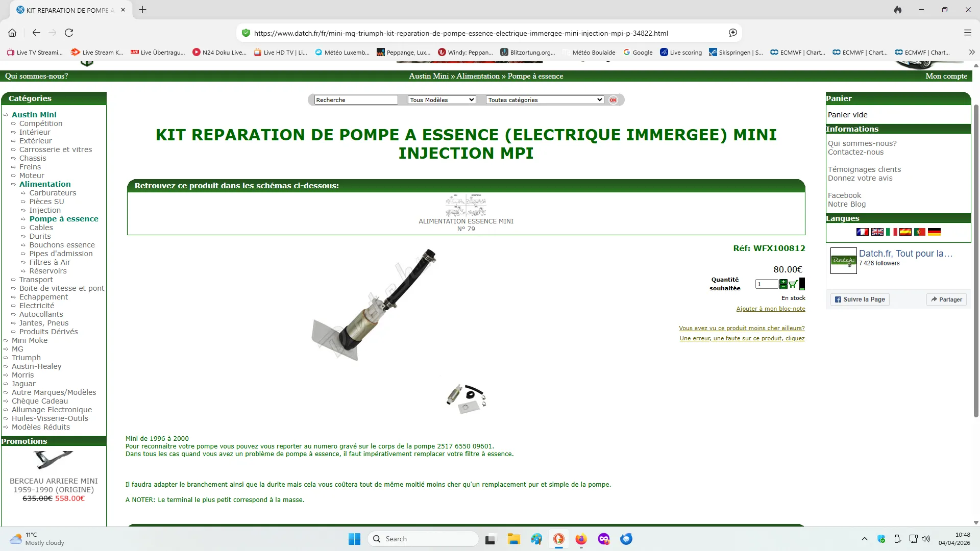The height and width of the screenshot is (551, 980).
Task: Go to the browser home icon
Action: (12, 33)
